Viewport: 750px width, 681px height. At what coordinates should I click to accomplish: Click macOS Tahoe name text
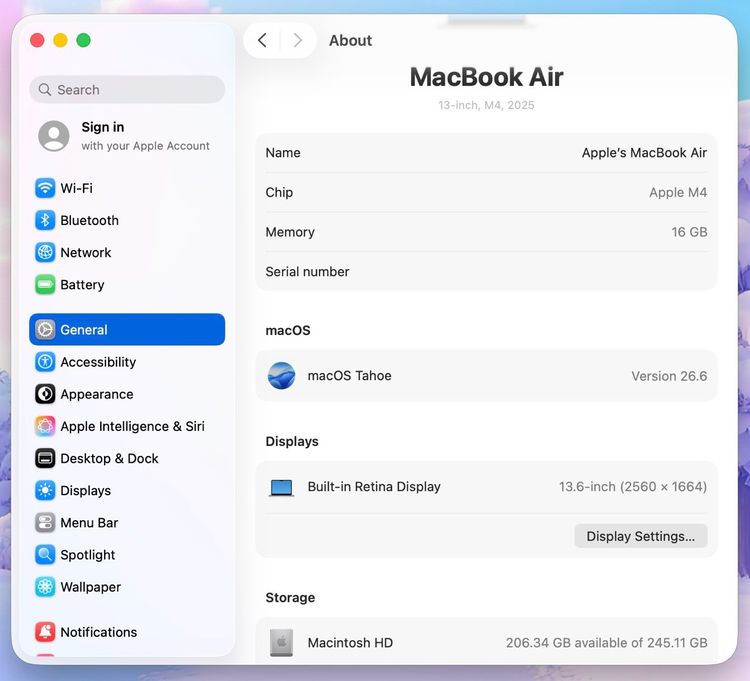pyautogui.click(x=349, y=375)
